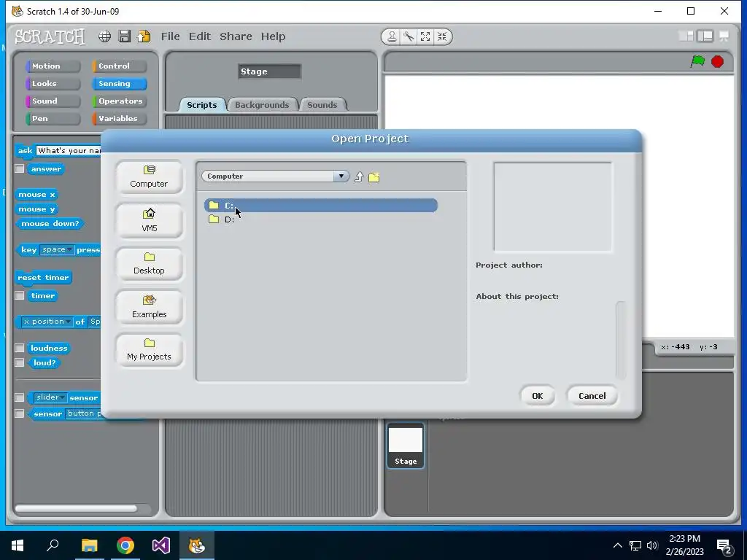The image size is (747, 560).
Task: Switch to the Scripts tab
Action: [201, 105]
